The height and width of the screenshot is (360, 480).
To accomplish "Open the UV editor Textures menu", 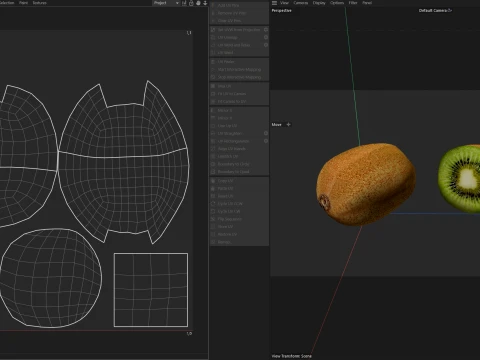I will (x=39, y=3).
